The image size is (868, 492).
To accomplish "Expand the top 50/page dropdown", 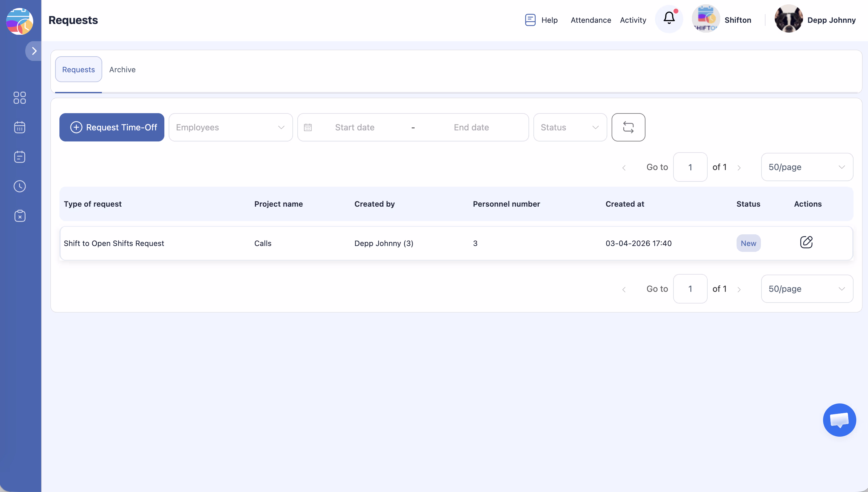I will click(x=807, y=167).
